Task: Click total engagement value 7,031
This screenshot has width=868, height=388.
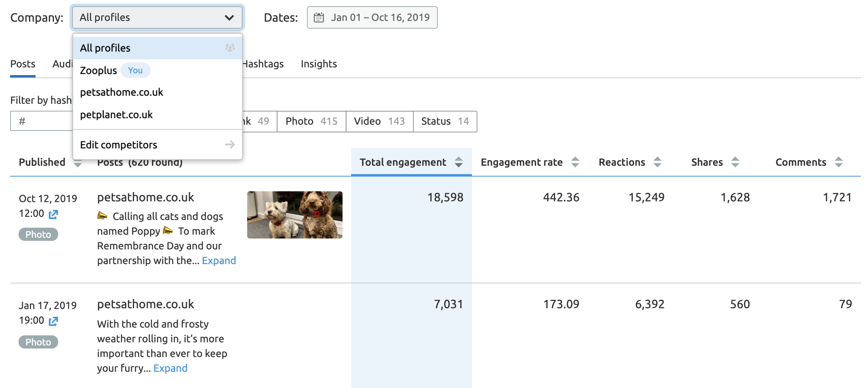Action: (x=448, y=304)
